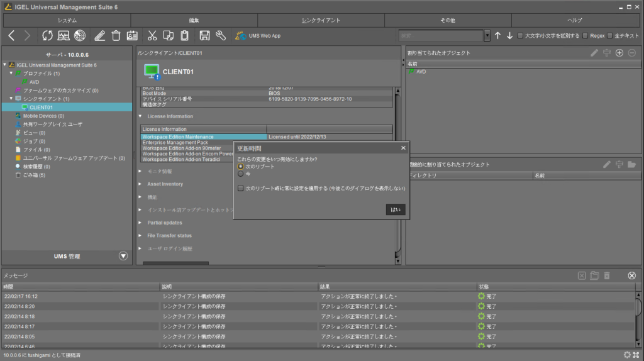The width and height of the screenshot is (644, 361).
Task: Click messages panel trash icon
Action: click(607, 275)
